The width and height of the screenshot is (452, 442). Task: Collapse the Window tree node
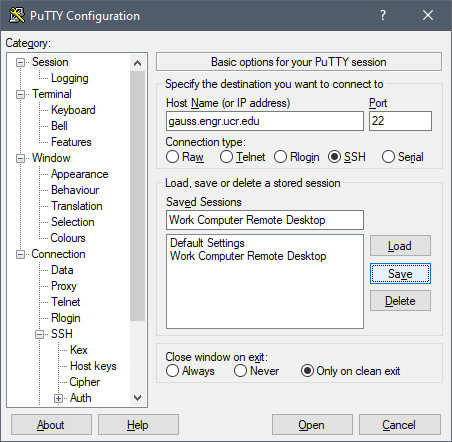coord(21,158)
